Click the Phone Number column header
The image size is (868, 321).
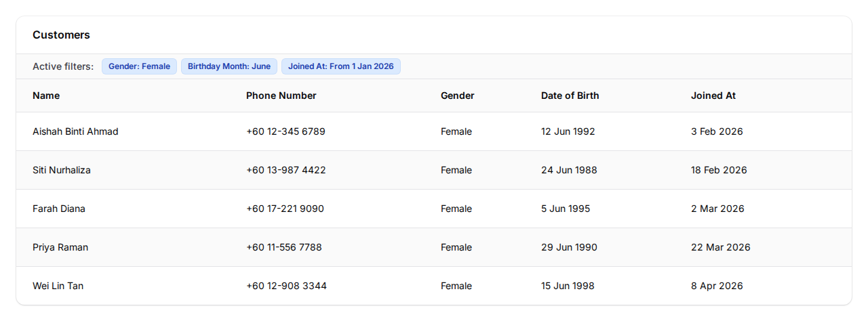(281, 95)
